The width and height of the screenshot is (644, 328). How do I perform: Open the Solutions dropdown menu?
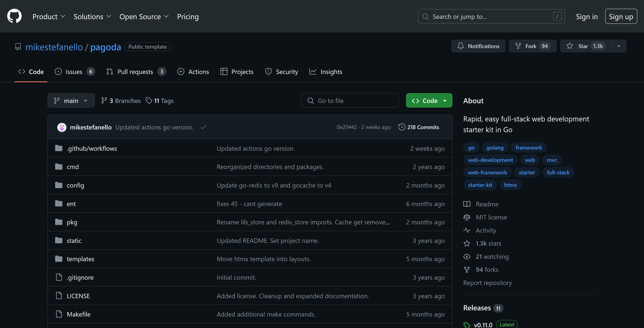[x=92, y=16]
